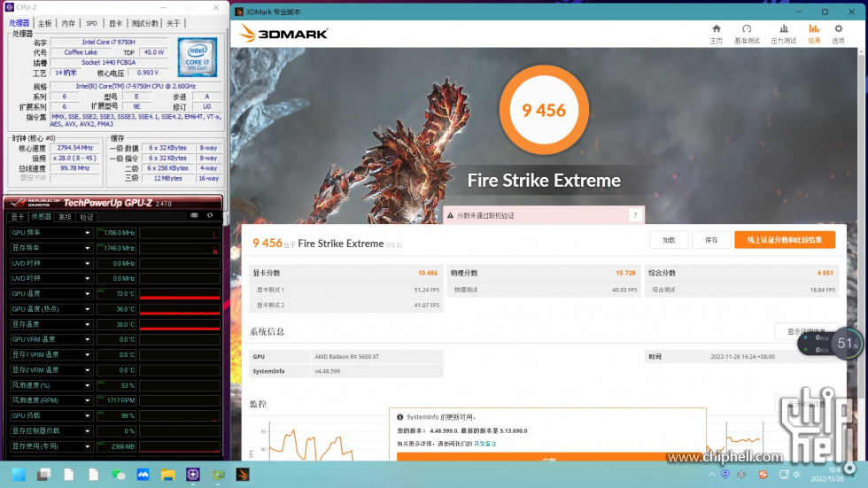
Task: Click the orange 线上认证分数和比较结果 button
Action: 784,240
